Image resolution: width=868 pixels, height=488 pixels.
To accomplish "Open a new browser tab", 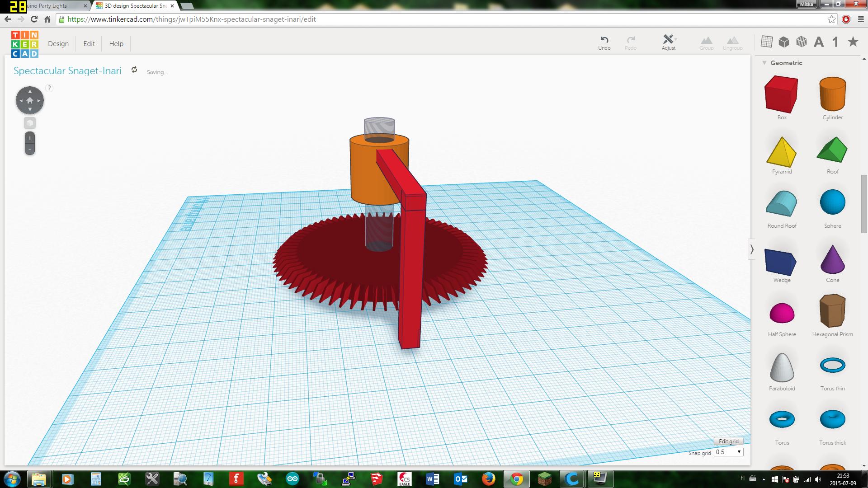I will coord(186,6).
